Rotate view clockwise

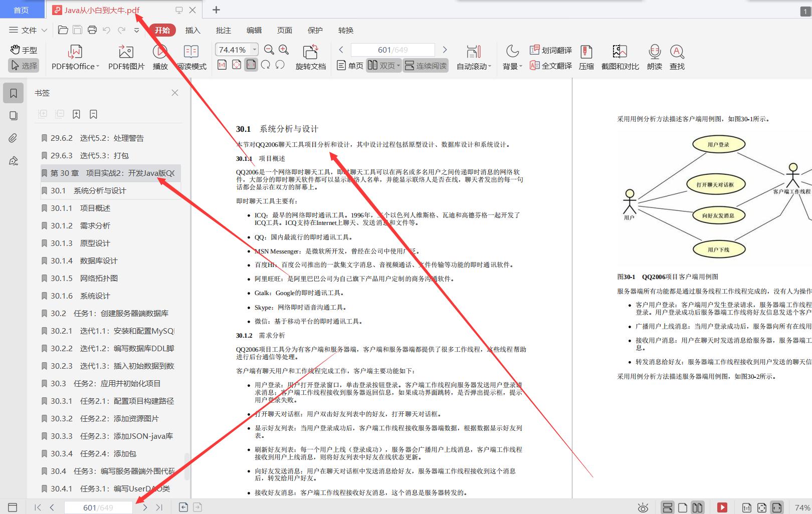266,65
